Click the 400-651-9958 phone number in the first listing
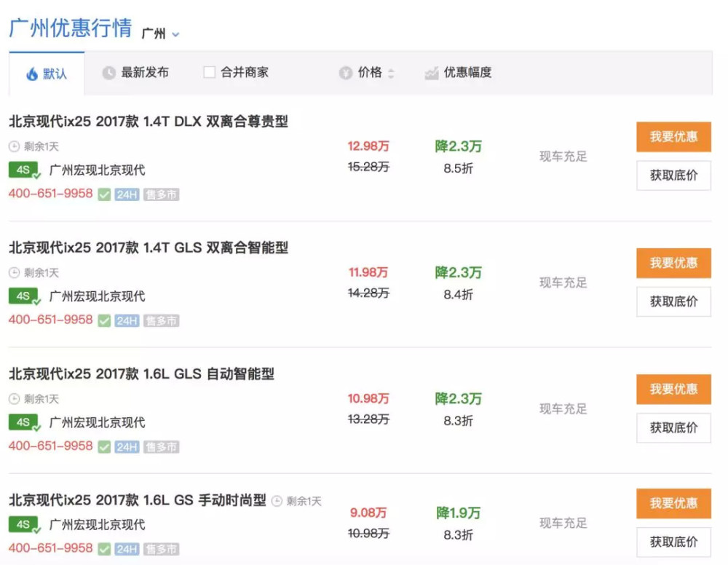728x565 pixels. coord(50,194)
